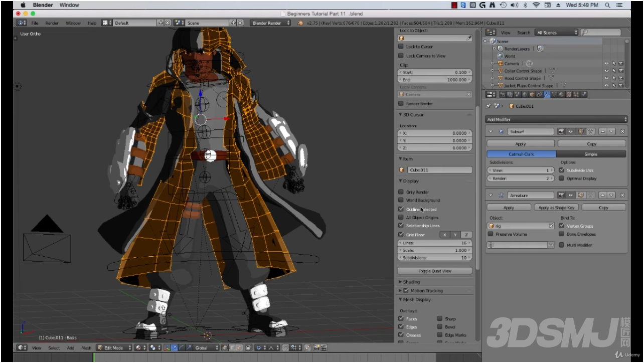Image resolution: width=644 pixels, height=363 pixels.
Task: Open the Object Constraints chain-link tab
Action: click(540, 94)
